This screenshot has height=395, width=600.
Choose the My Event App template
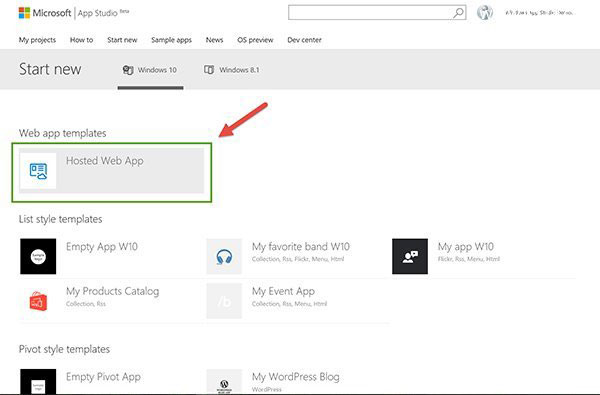point(283,291)
